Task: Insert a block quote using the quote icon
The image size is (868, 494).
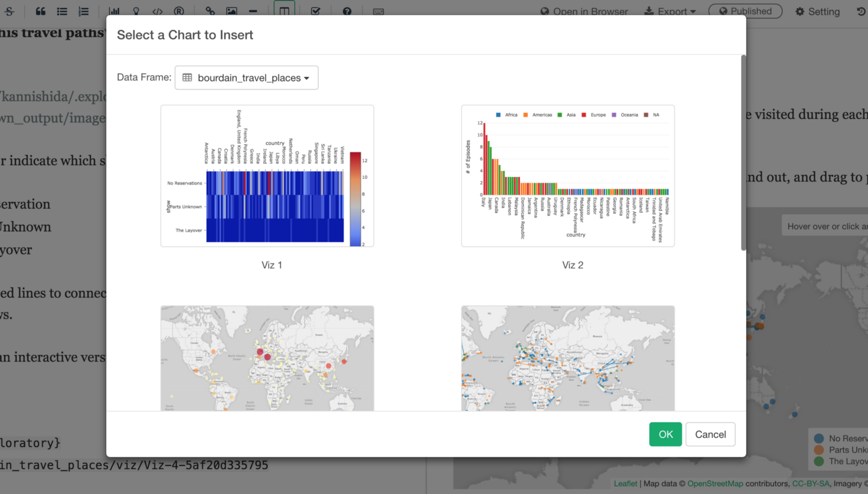Action: pyautogui.click(x=41, y=11)
